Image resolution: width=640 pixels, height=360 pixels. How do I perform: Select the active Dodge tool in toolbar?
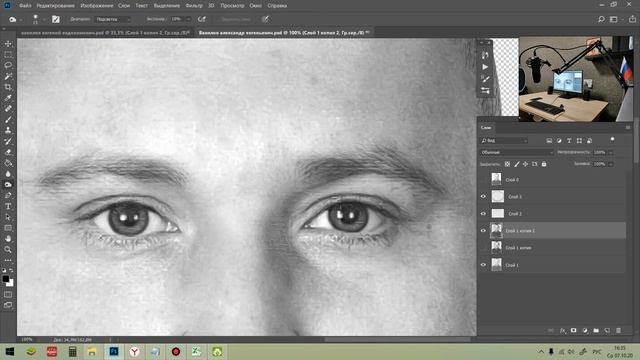(x=8, y=184)
